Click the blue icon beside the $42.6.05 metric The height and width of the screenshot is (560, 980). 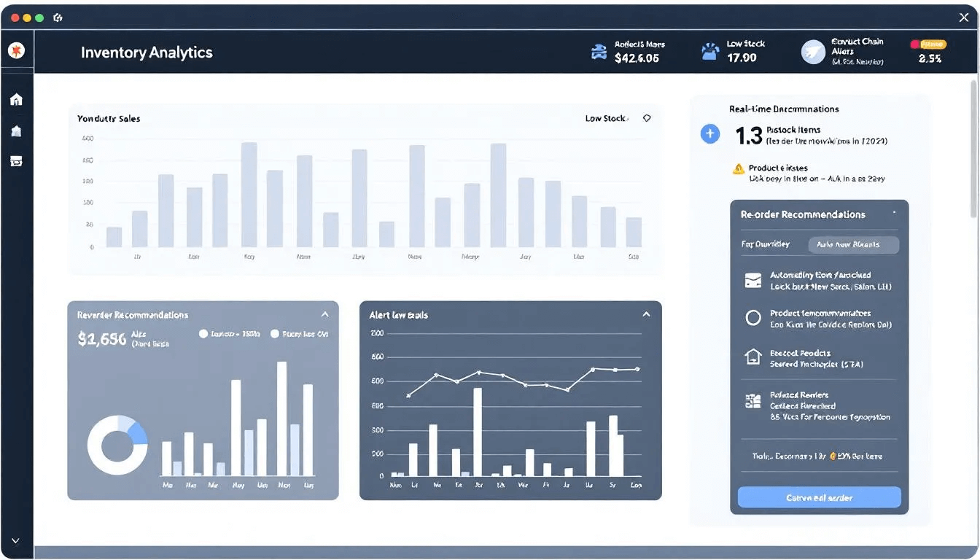[x=599, y=52]
